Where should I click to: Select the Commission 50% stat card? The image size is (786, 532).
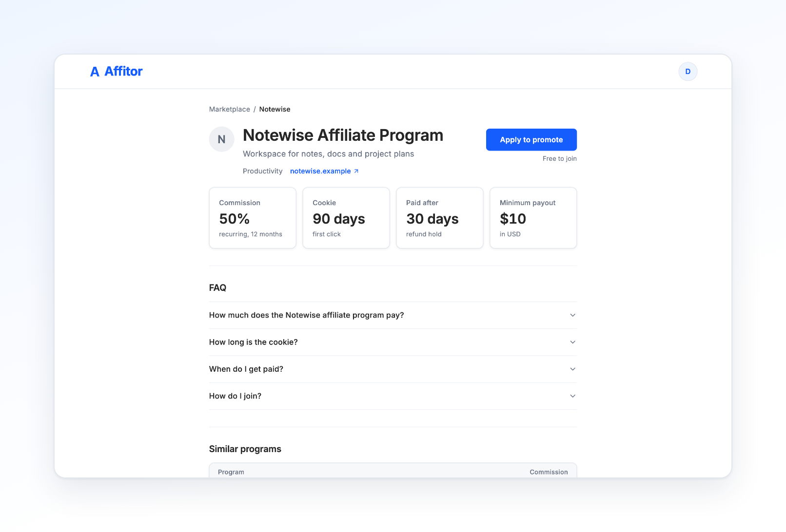253,218
